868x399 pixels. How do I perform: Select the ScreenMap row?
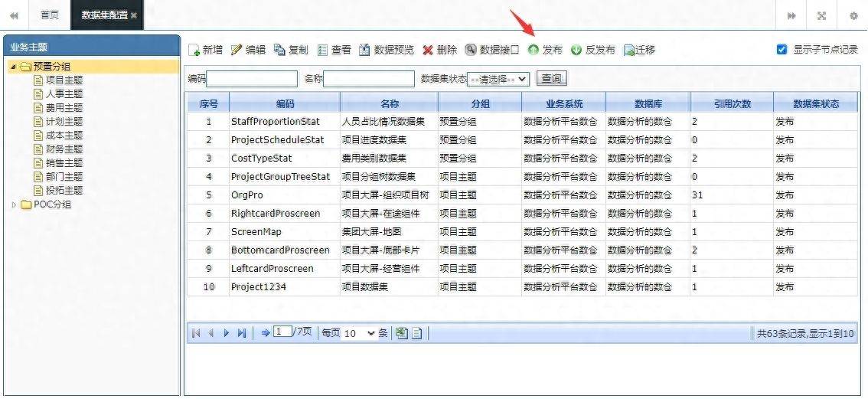[x=523, y=231]
